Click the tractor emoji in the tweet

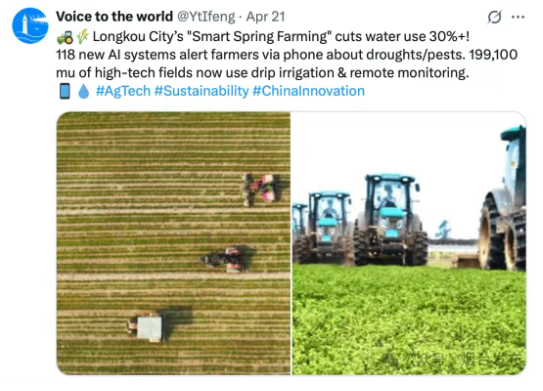[65, 37]
